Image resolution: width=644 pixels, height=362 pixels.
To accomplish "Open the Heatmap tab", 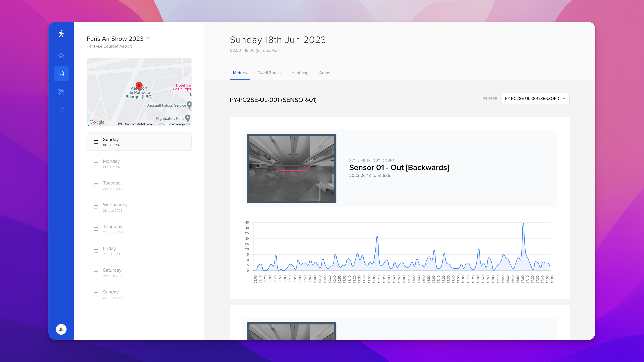I will (300, 73).
